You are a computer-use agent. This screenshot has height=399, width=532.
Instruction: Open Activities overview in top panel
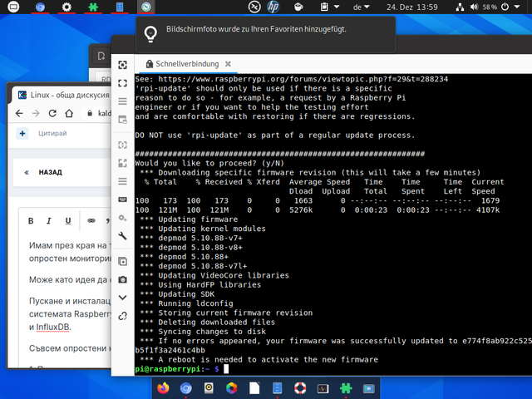(13, 7)
